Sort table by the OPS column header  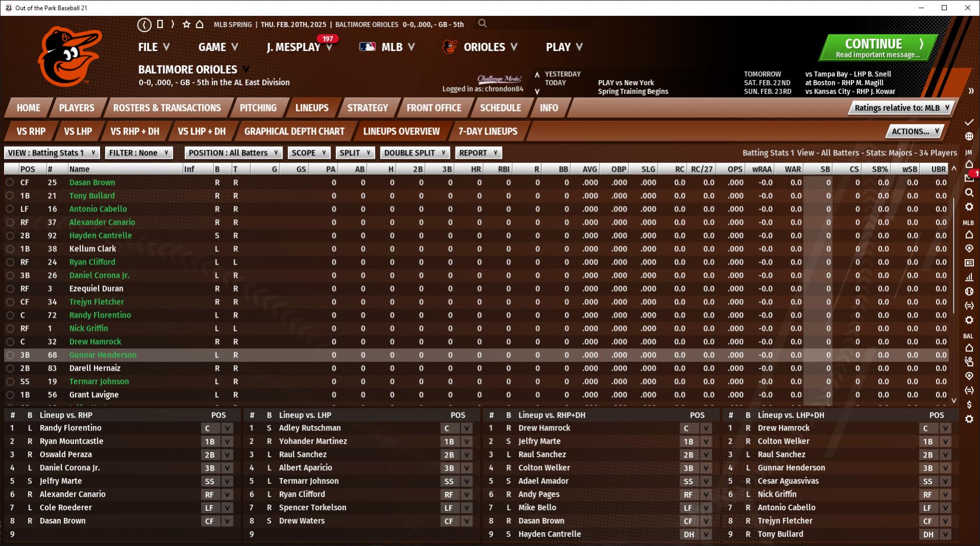coord(735,169)
